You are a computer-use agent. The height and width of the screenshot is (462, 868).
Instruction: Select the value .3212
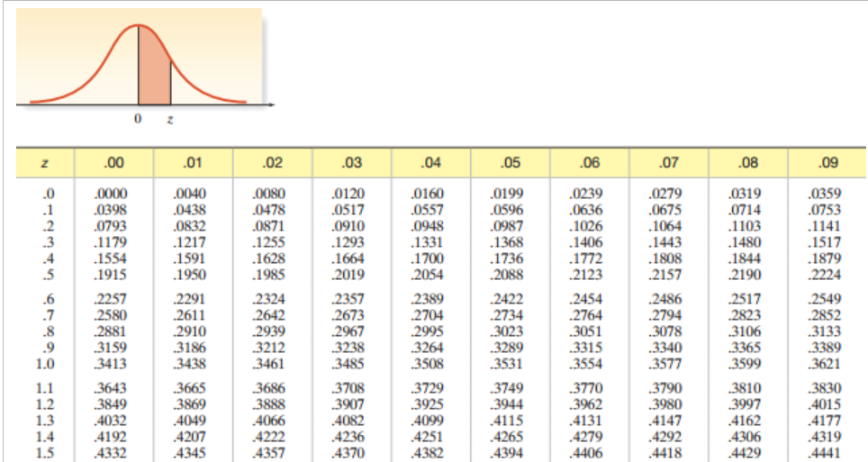(269, 348)
